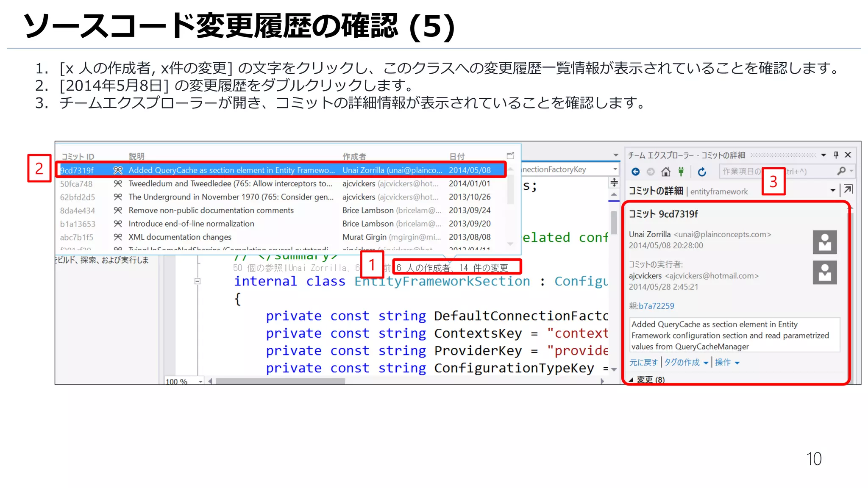Click the editor split bar icon
This screenshot has width=868, height=488.
point(614,183)
